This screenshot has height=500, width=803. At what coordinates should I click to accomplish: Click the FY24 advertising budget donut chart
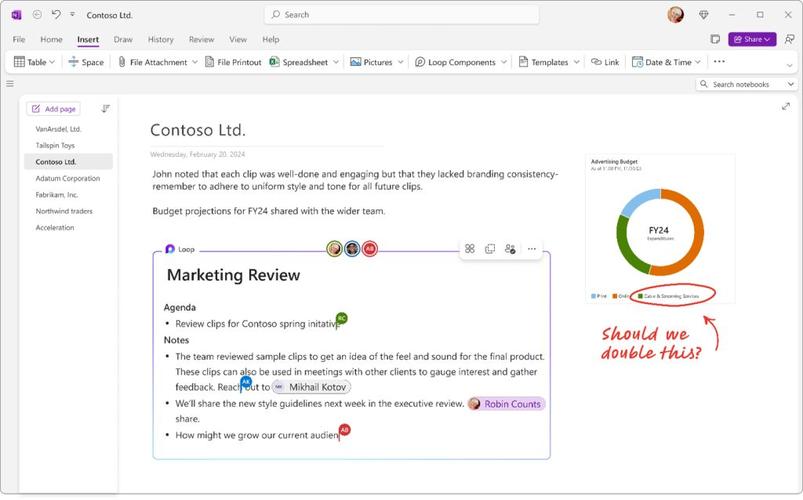pos(660,233)
